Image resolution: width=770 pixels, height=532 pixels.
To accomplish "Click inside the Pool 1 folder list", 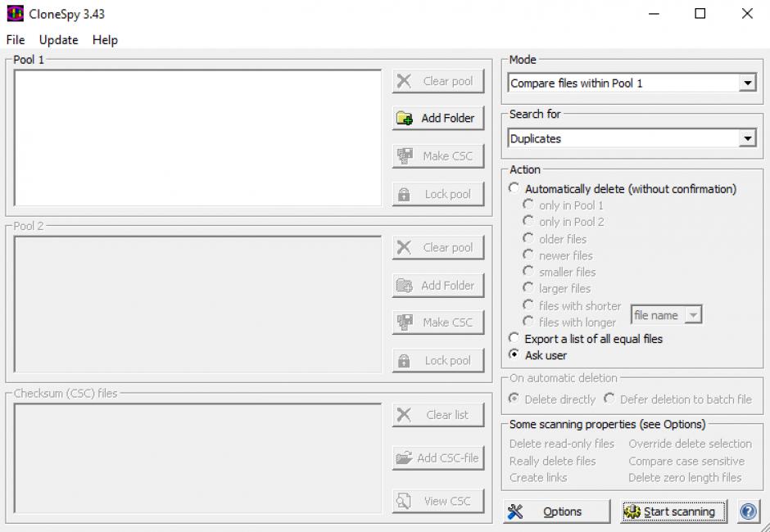I will click(x=198, y=138).
